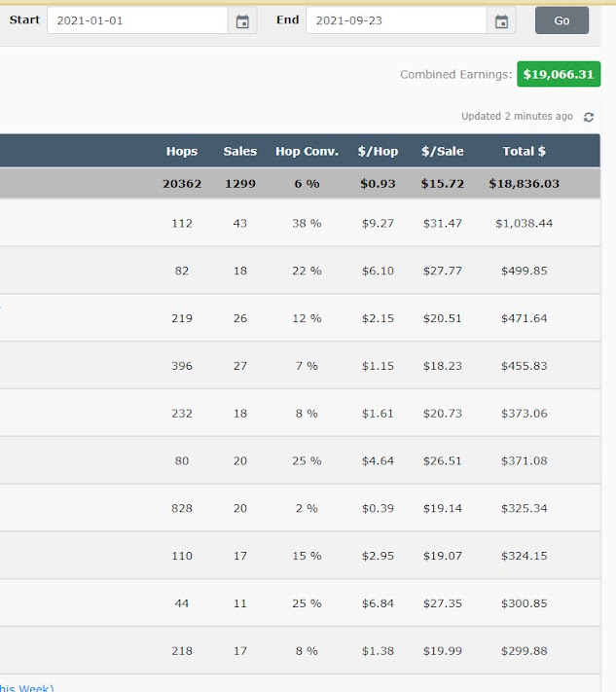Click the Start date input field
This screenshot has width=616, height=692.
pyautogui.click(x=137, y=20)
